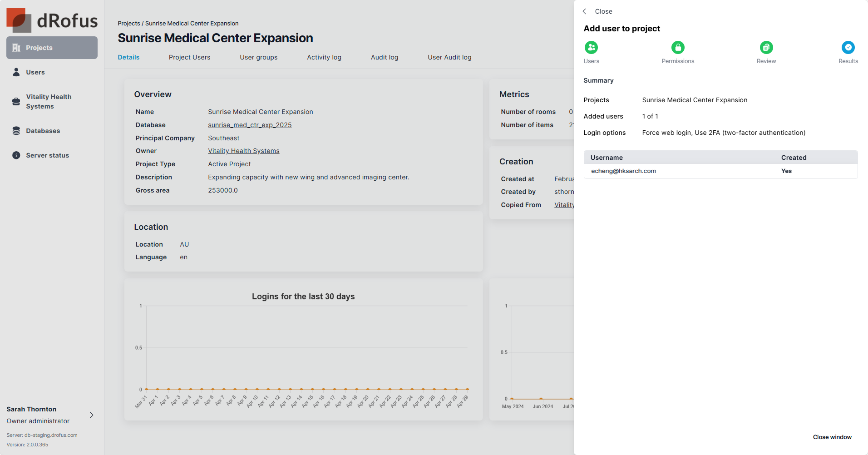Screen dimensions: 868x455
Task: Click the back chevron beside Close
Action: (x=585, y=11)
